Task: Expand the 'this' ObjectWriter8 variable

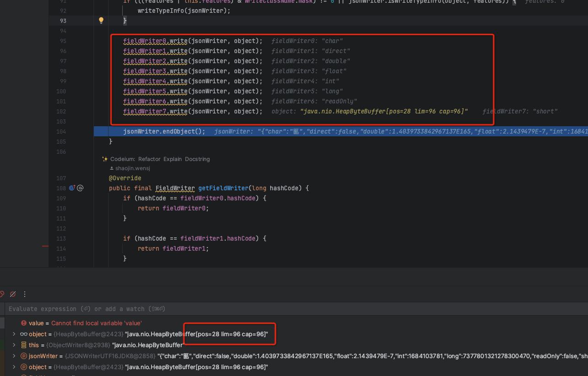Action: [x=14, y=345]
